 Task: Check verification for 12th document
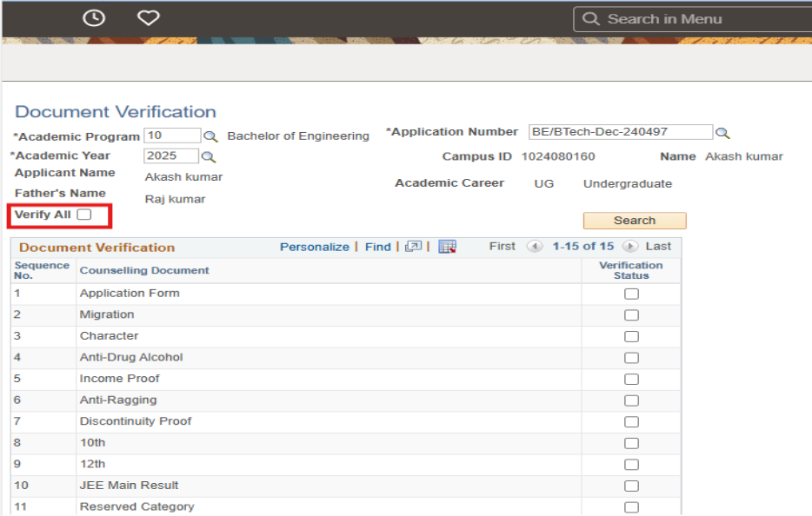tap(631, 465)
